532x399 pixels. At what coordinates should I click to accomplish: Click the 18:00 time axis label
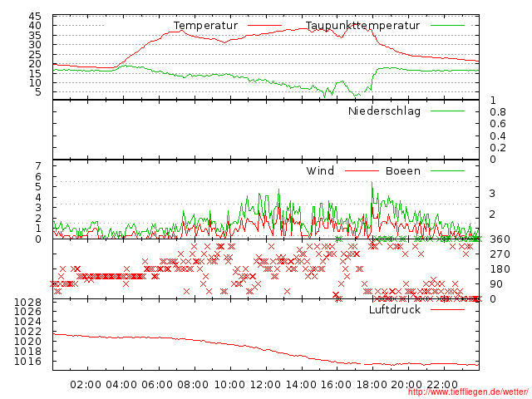tap(372, 385)
